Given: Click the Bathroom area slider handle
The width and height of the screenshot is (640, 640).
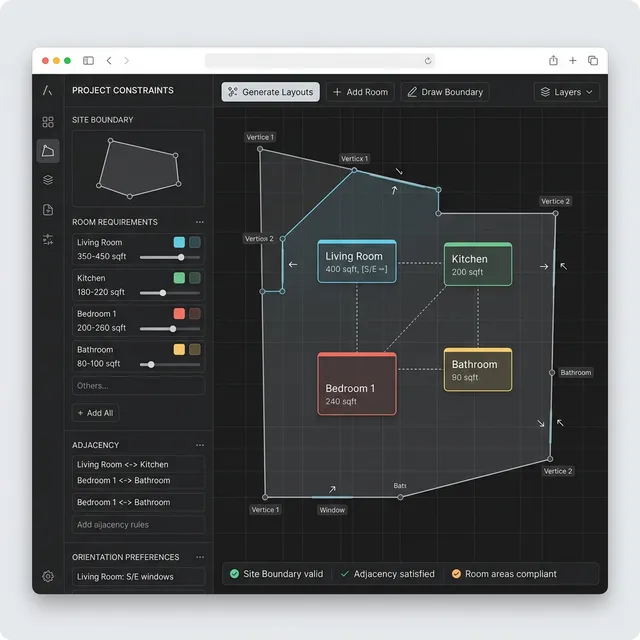Looking at the screenshot, I should click(x=151, y=364).
